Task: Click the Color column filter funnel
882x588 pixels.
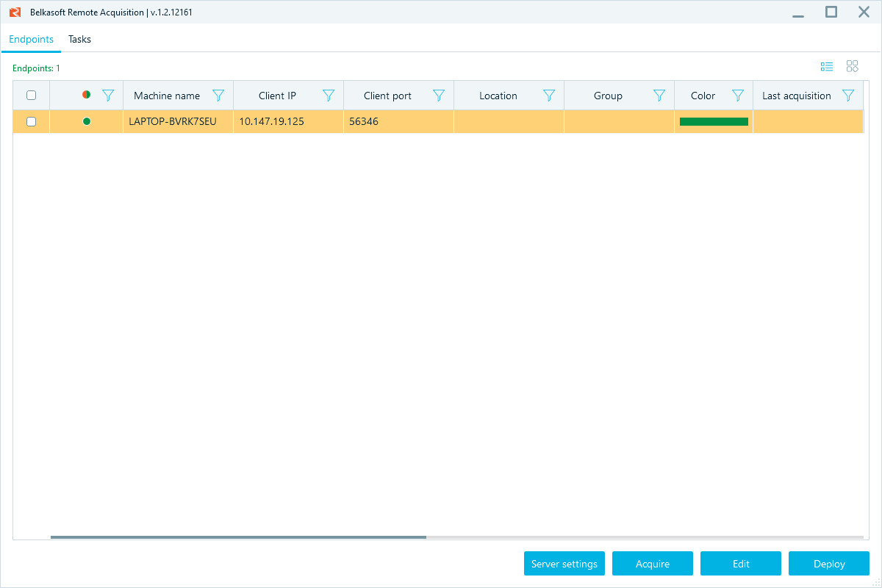Action: [x=738, y=96]
